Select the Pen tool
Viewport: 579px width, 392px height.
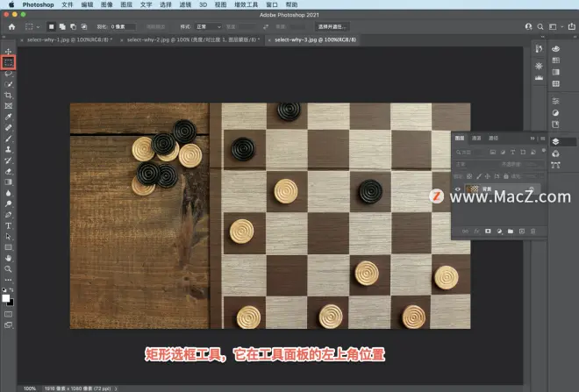pos(8,215)
